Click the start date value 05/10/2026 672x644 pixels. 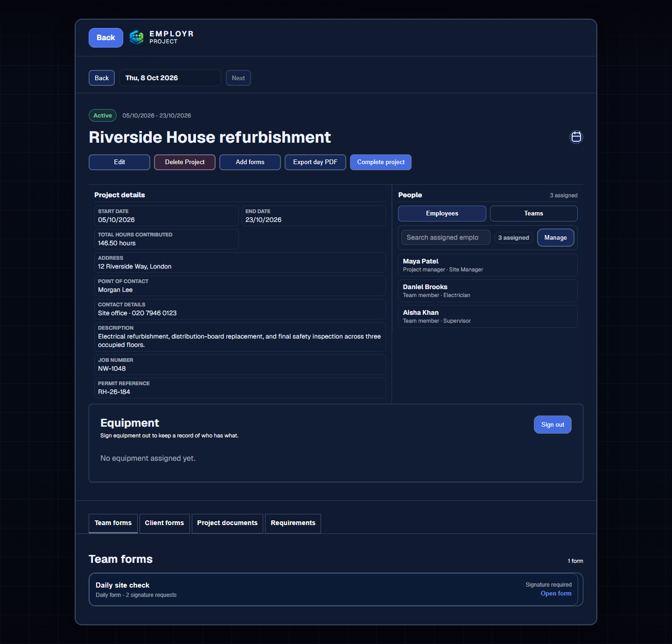[116, 220]
